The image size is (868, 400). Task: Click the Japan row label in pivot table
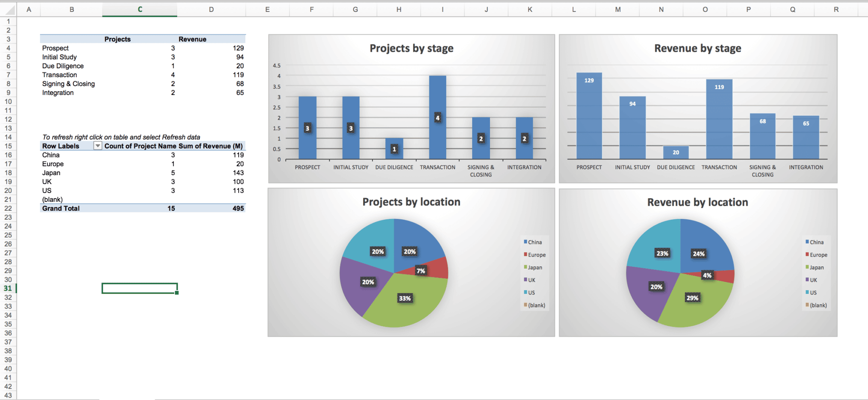51,173
